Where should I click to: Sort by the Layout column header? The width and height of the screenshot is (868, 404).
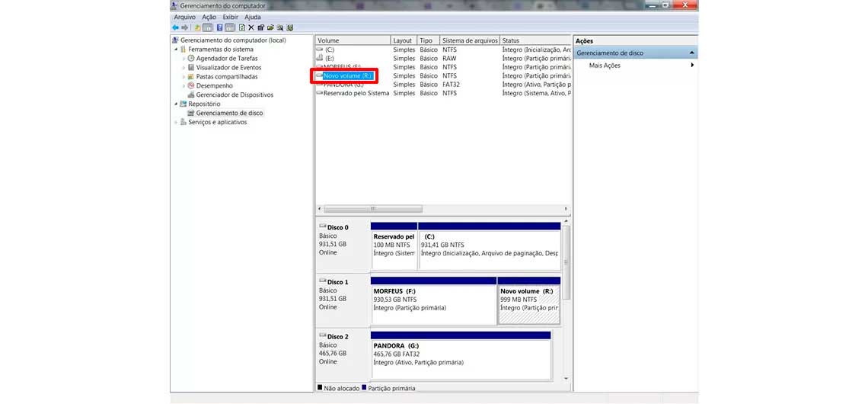pos(404,40)
